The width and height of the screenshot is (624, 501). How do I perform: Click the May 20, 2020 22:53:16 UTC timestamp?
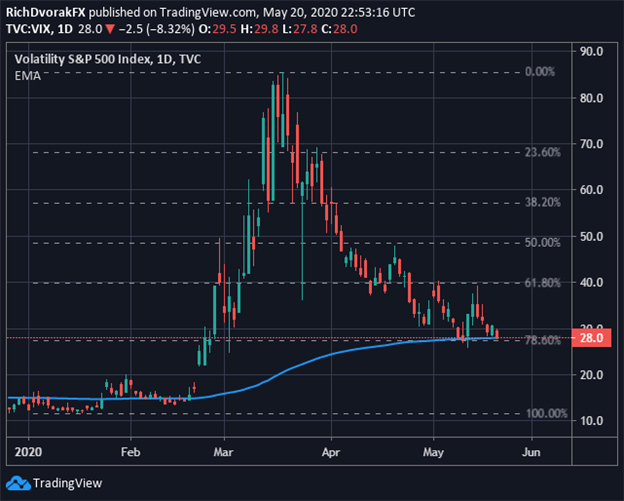[x=339, y=12]
